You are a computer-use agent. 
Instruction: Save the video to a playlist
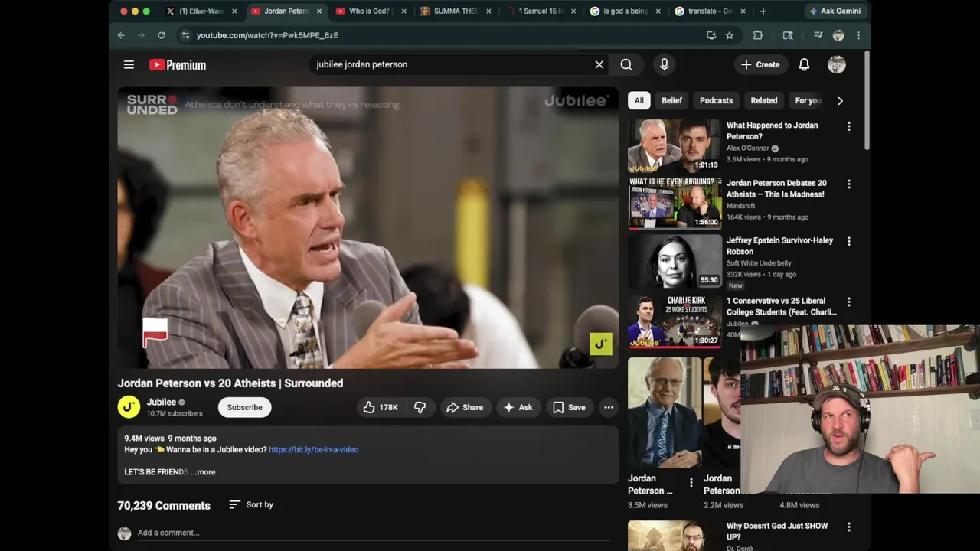click(x=569, y=407)
